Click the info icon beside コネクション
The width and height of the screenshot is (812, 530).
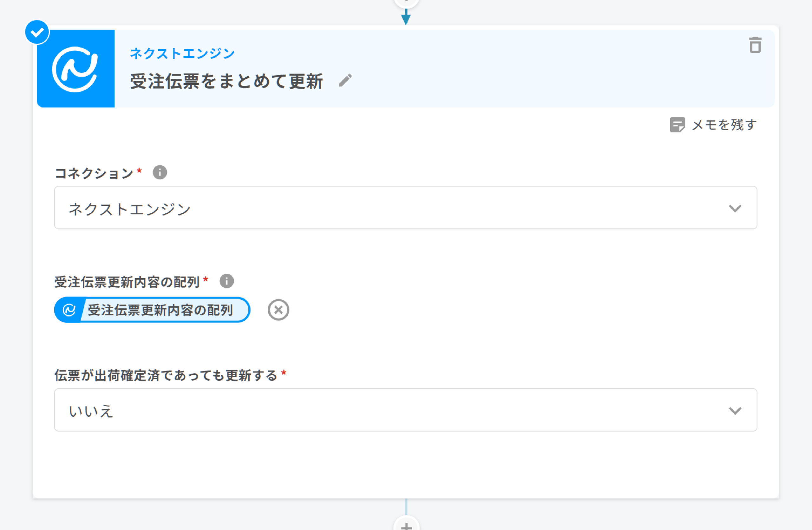(160, 172)
